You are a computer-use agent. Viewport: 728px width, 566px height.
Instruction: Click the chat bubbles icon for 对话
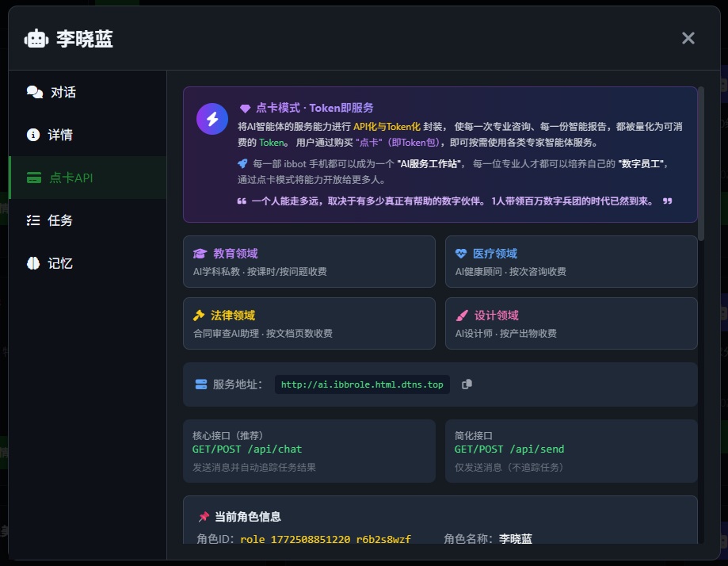[x=35, y=92]
